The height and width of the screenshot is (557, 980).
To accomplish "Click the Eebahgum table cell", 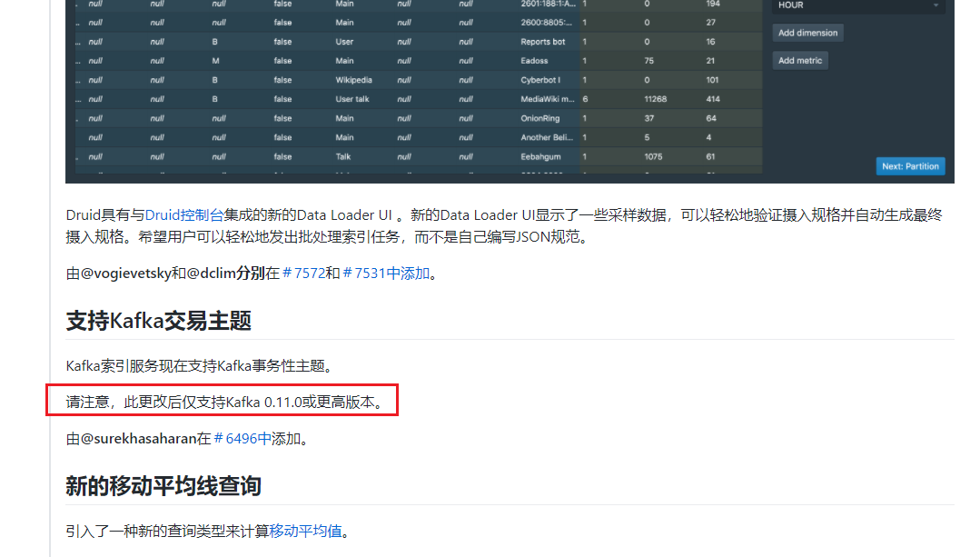I will [x=540, y=157].
